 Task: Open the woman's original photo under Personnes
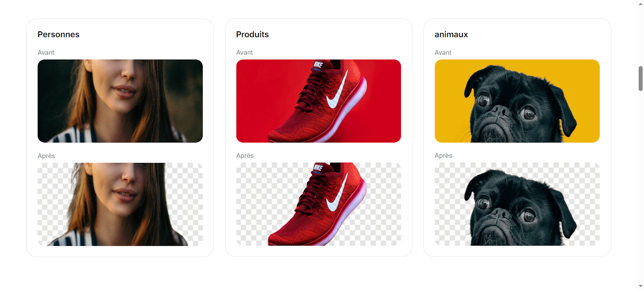tap(120, 101)
